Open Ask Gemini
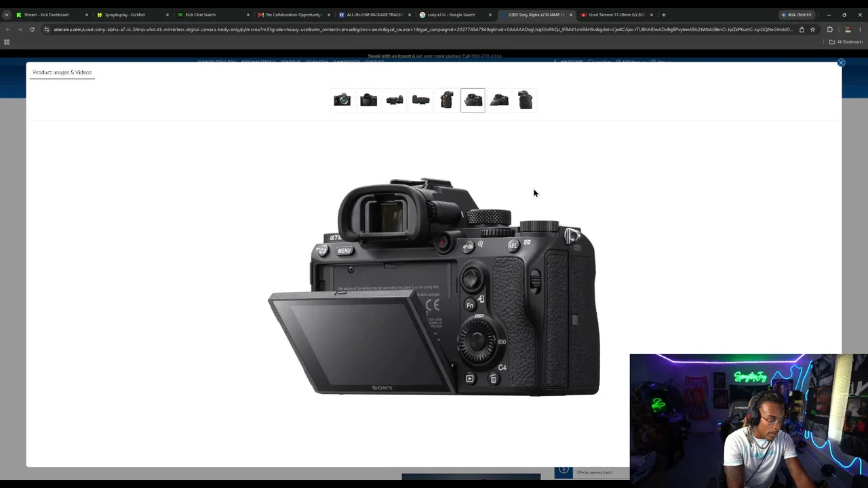The height and width of the screenshot is (488, 868). (x=797, y=15)
